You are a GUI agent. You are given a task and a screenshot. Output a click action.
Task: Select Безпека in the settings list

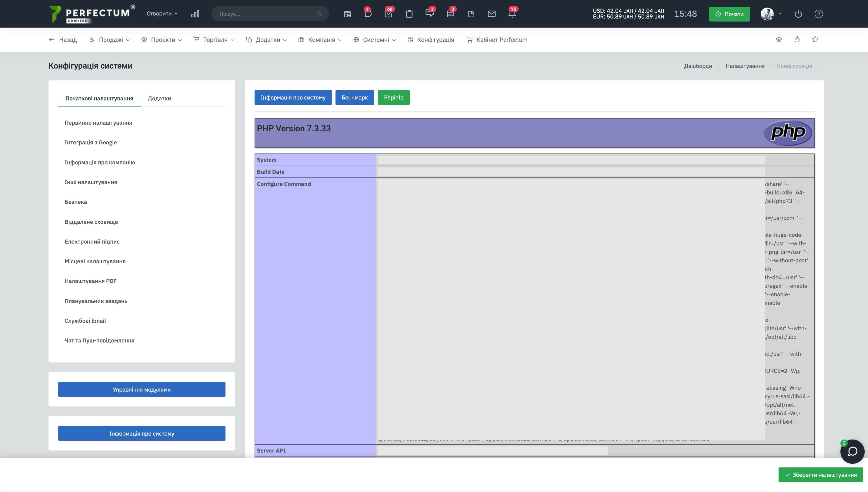(76, 202)
